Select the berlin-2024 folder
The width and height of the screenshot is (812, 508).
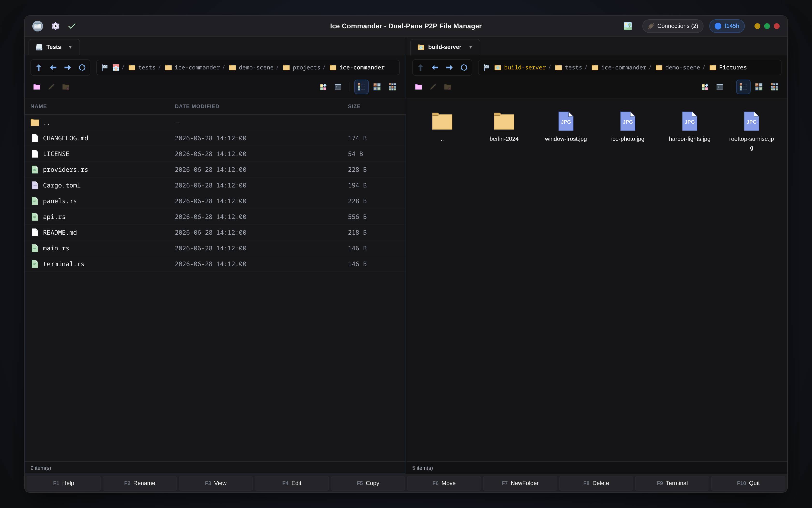coord(504,127)
